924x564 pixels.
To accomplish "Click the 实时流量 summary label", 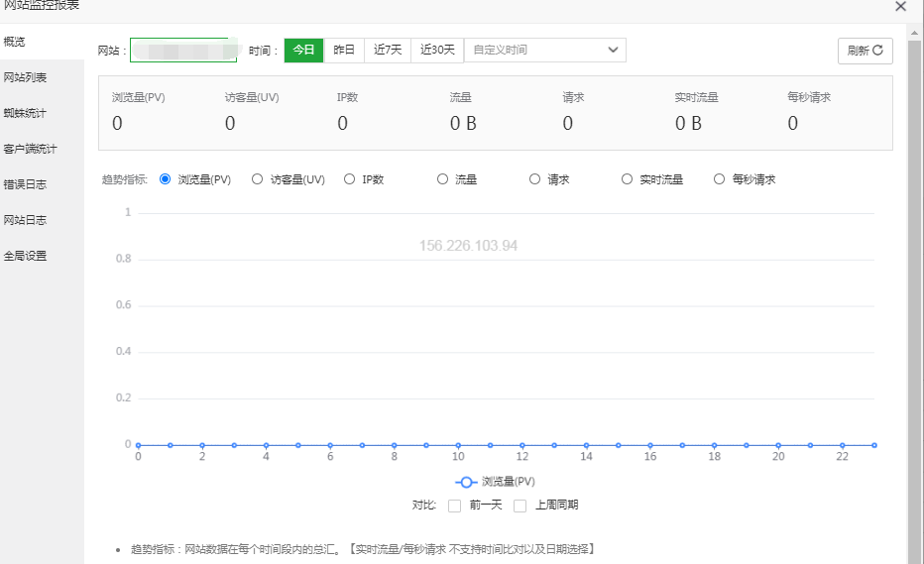I will 697,97.
